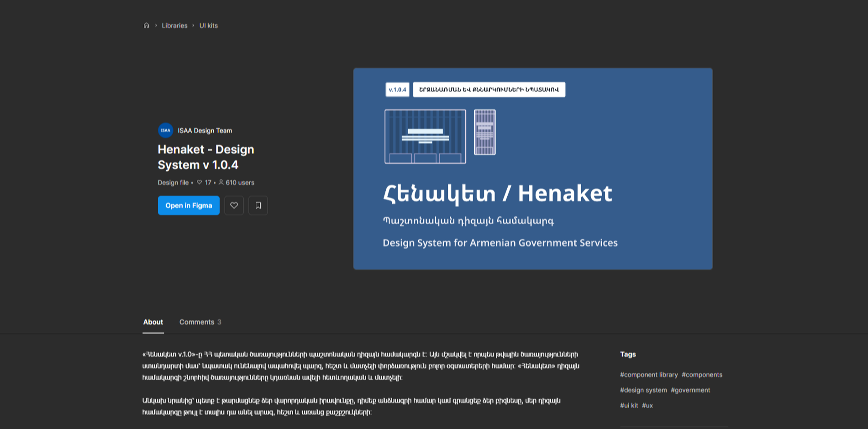Open ISAA Design Team profile
Viewport: 868px width, 429px height.
(205, 131)
